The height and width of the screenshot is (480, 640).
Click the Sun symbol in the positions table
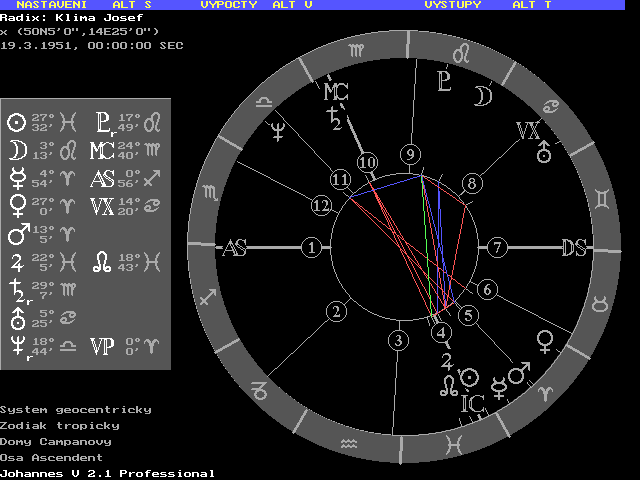[16, 123]
